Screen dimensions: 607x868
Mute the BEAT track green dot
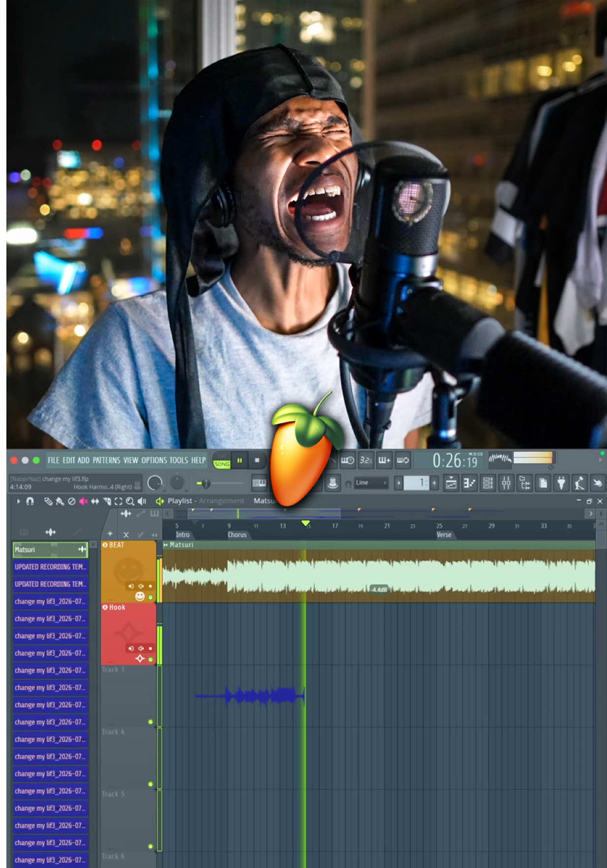(x=151, y=597)
